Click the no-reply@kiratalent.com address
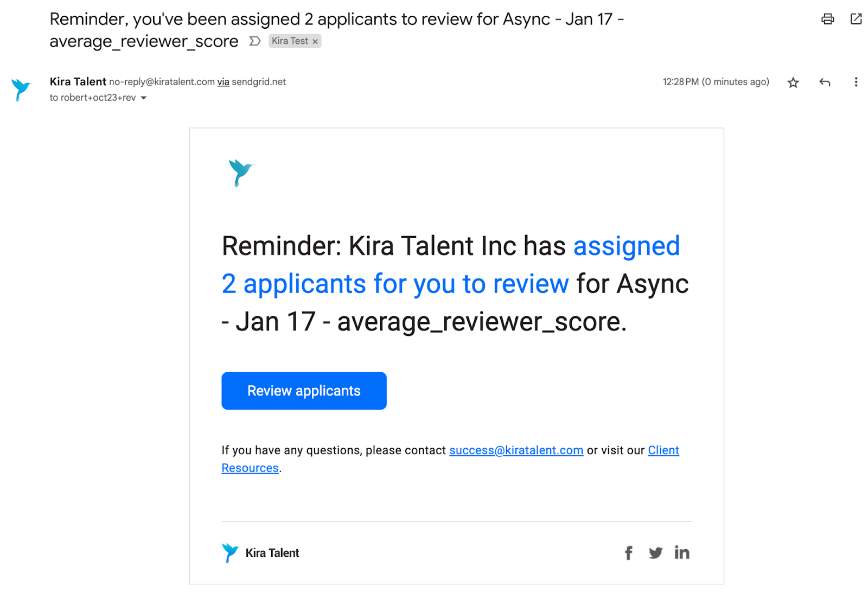Image resolution: width=868 pixels, height=611 pixels. click(x=162, y=82)
